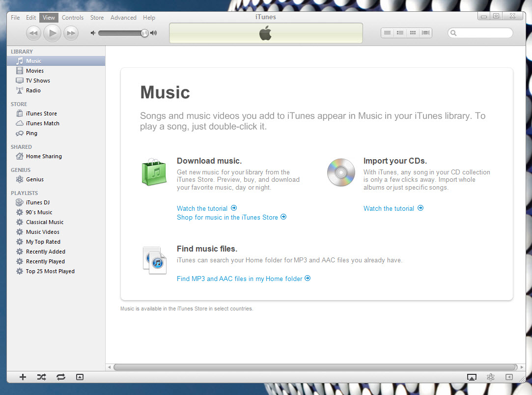Click the Movies filmstrip icon

point(20,71)
